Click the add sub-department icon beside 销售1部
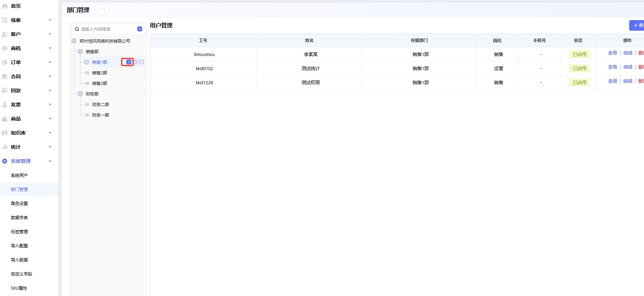Image resolution: width=644 pixels, height=296 pixels. click(129, 62)
